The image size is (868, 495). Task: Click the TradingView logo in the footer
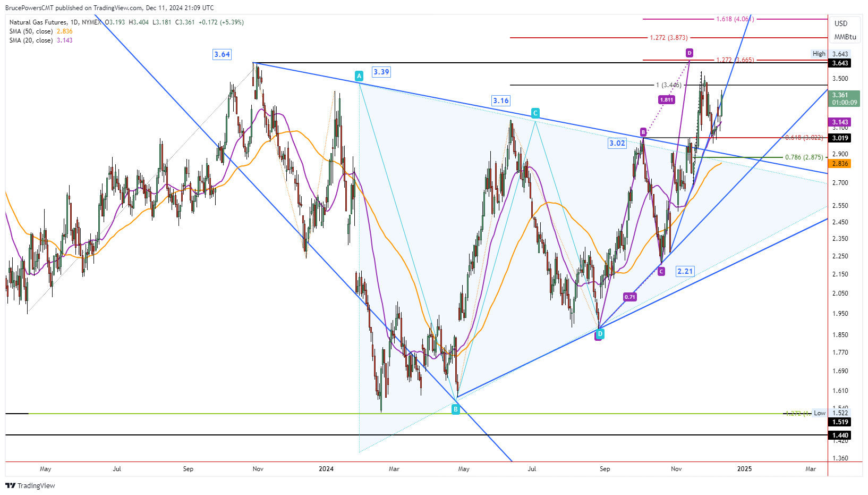tap(30, 485)
